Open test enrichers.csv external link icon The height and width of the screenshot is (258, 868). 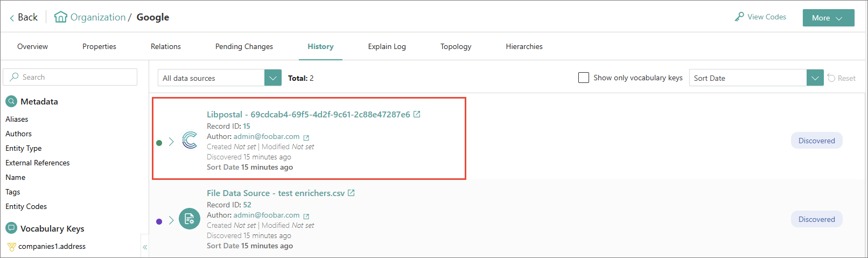click(x=351, y=193)
